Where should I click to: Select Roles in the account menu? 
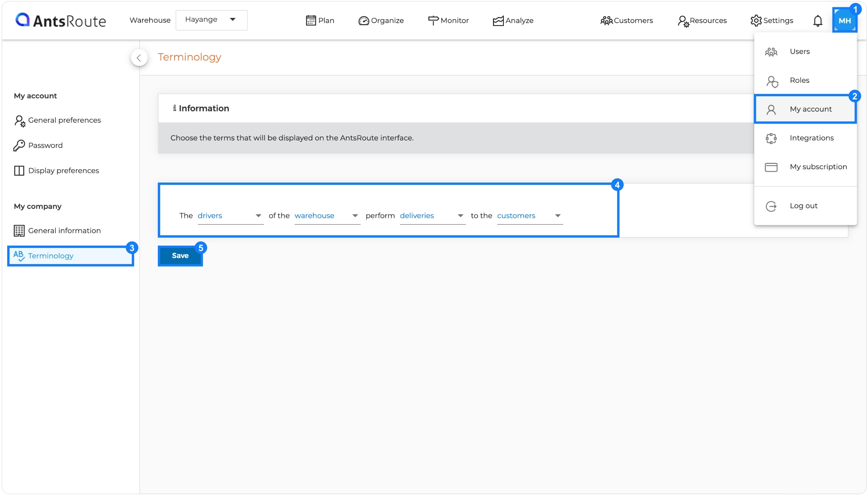[805, 80]
